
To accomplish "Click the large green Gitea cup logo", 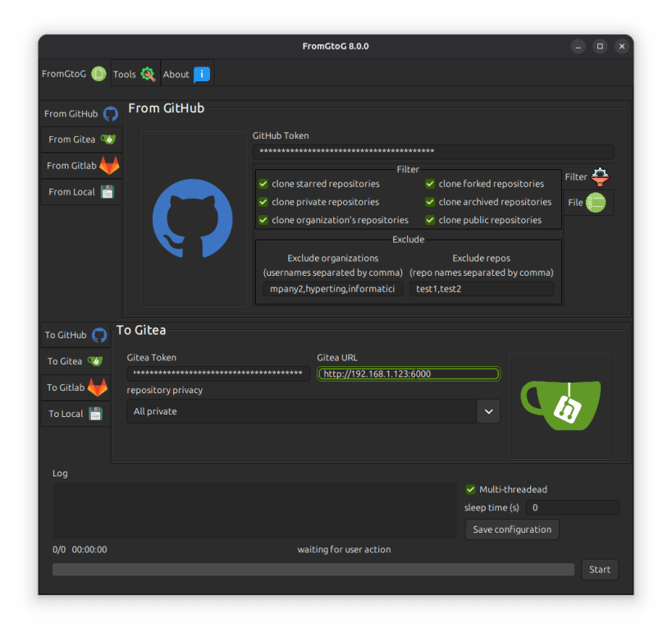I will tap(560, 405).
